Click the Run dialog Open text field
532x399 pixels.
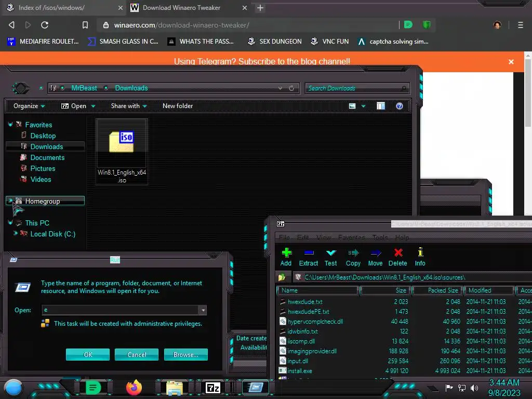click(120, 310)
